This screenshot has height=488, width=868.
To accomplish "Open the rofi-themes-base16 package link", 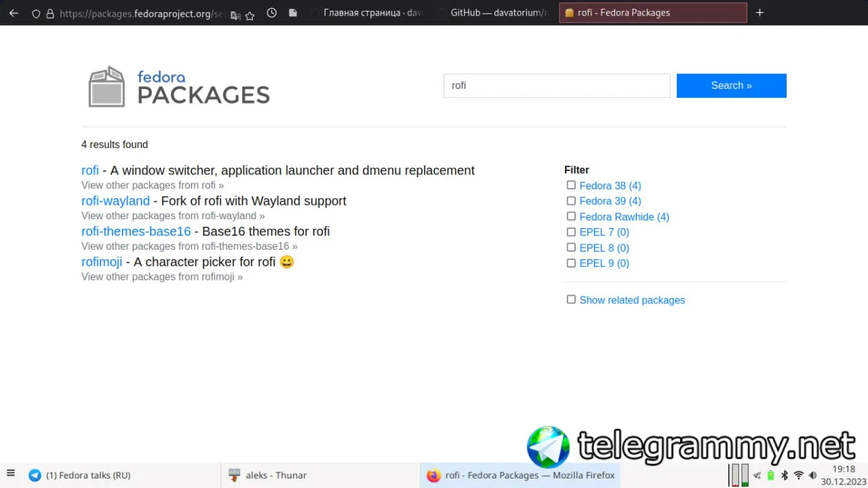I will [x=136, y=231].
